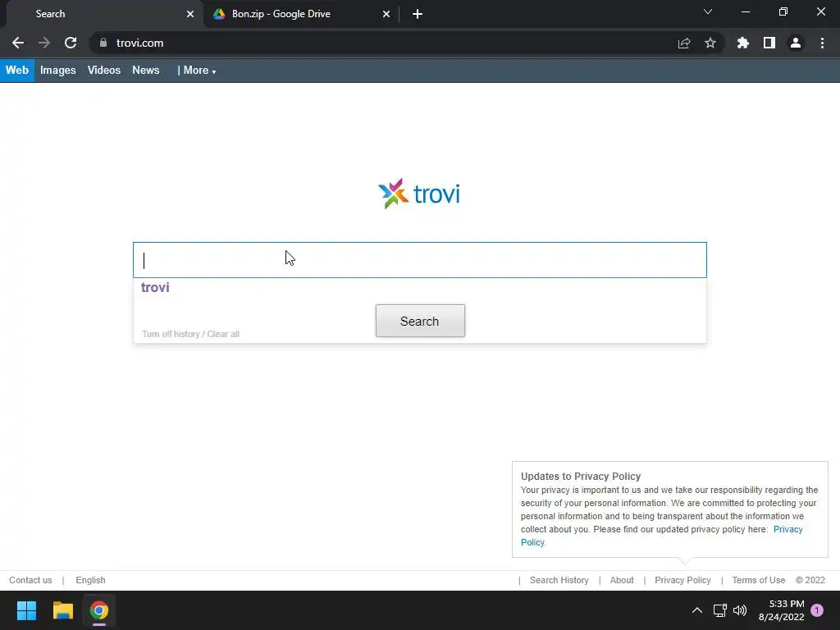Switch to Images search
840x630 pixels.
point(58,71)
